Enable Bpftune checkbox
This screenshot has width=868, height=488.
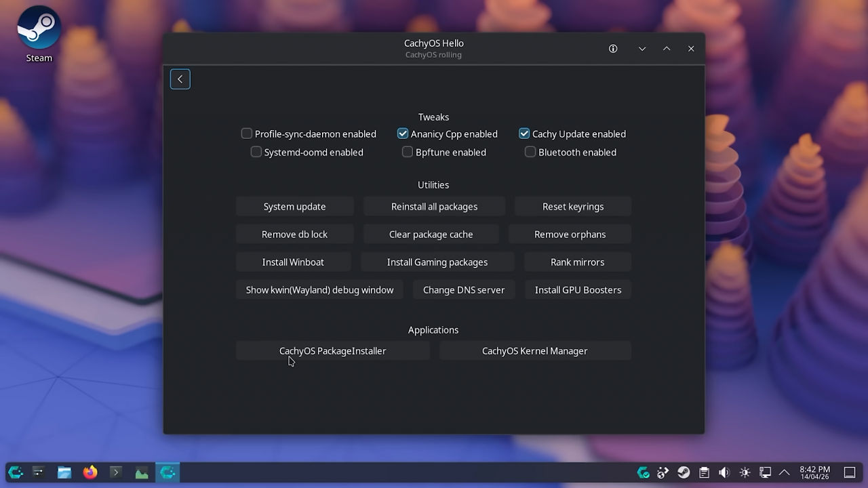click(x=408, y=152)
